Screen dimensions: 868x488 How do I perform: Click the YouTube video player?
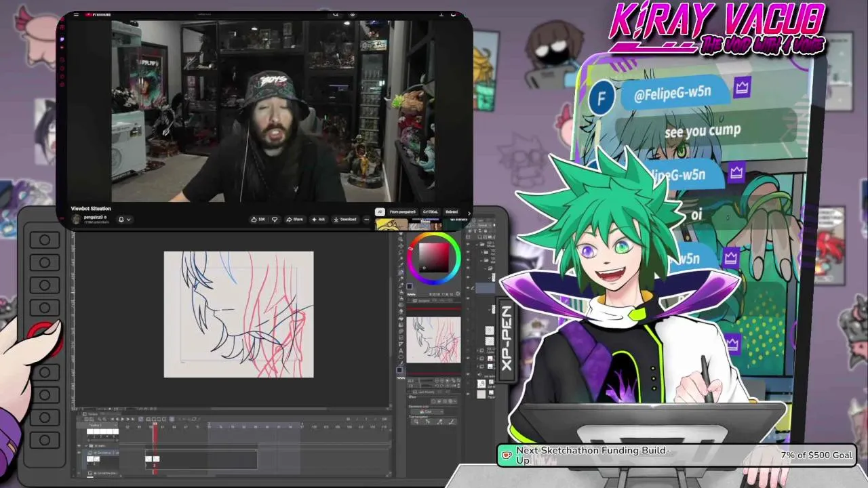tap(273, 110)
